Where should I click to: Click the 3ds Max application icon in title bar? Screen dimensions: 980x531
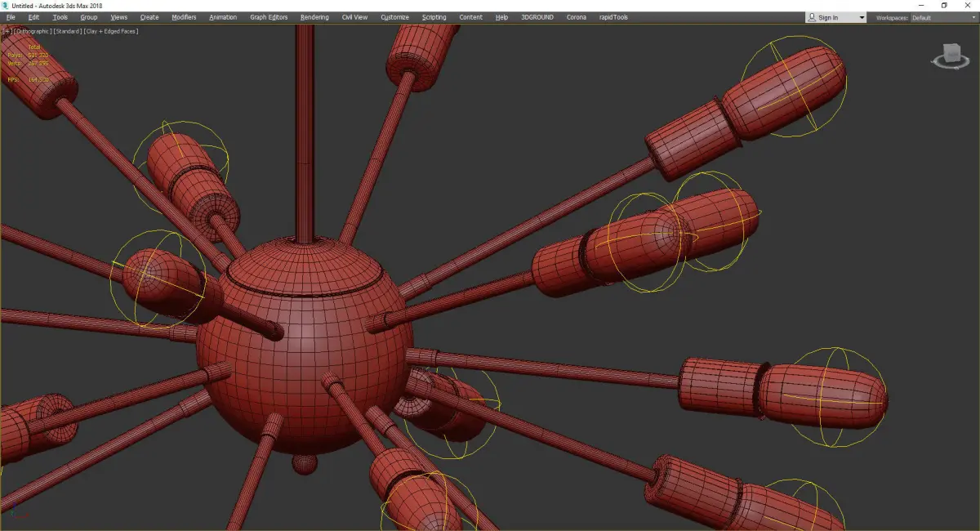[x=6, y=5]
